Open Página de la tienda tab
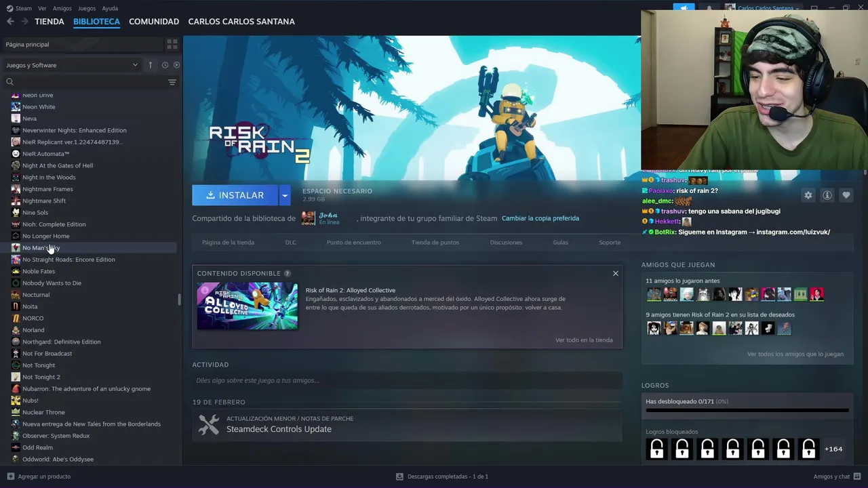 (x=228, y=242)
